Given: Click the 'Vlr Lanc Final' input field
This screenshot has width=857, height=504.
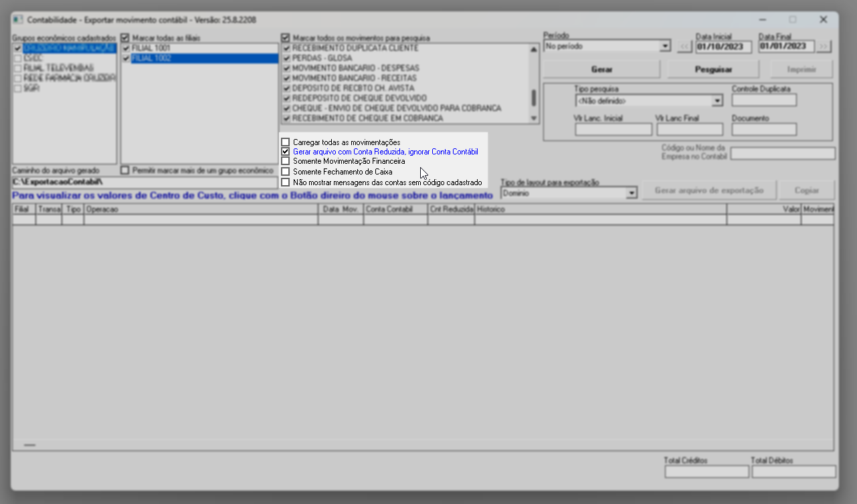Looking at the screenshot, I should [x=690, y=130].
